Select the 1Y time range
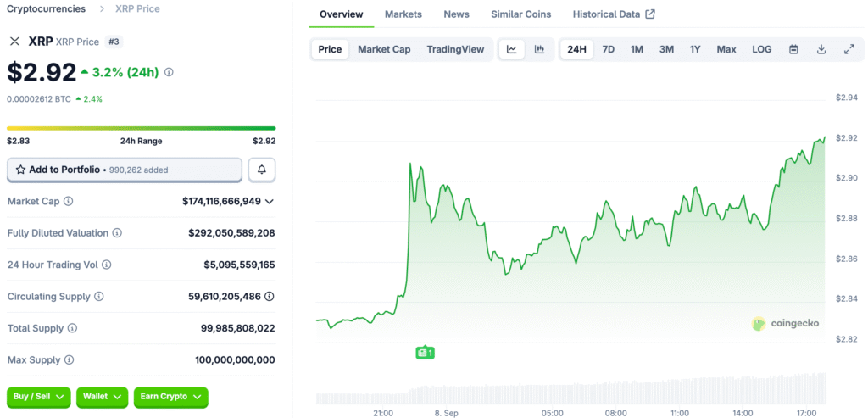 click(695, 49)
